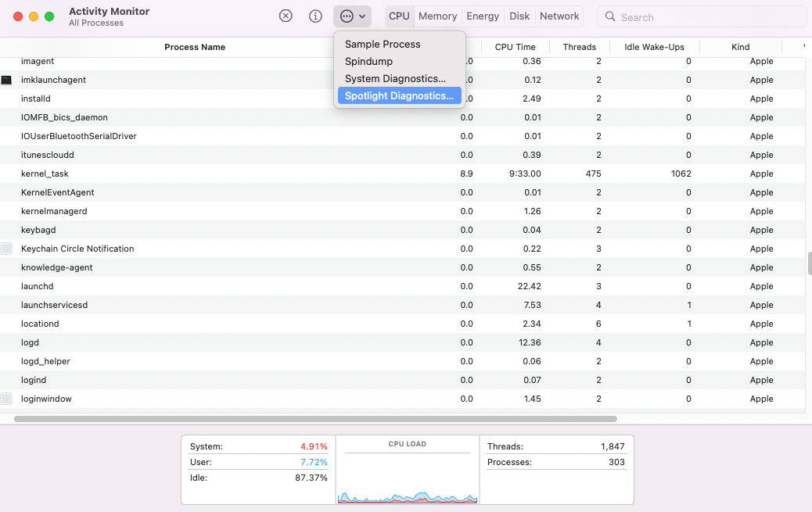
Task: Click the 22.42 CPU time of launchd
Action: click(530, 286)
